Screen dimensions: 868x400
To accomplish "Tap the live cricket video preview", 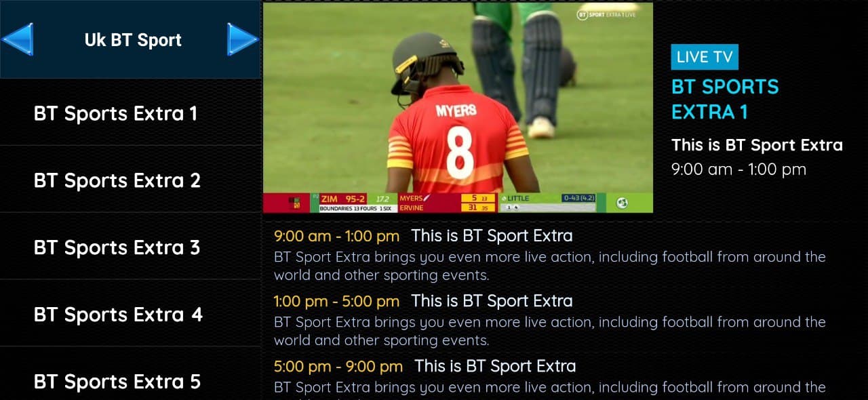I will [x=458, y=108].
